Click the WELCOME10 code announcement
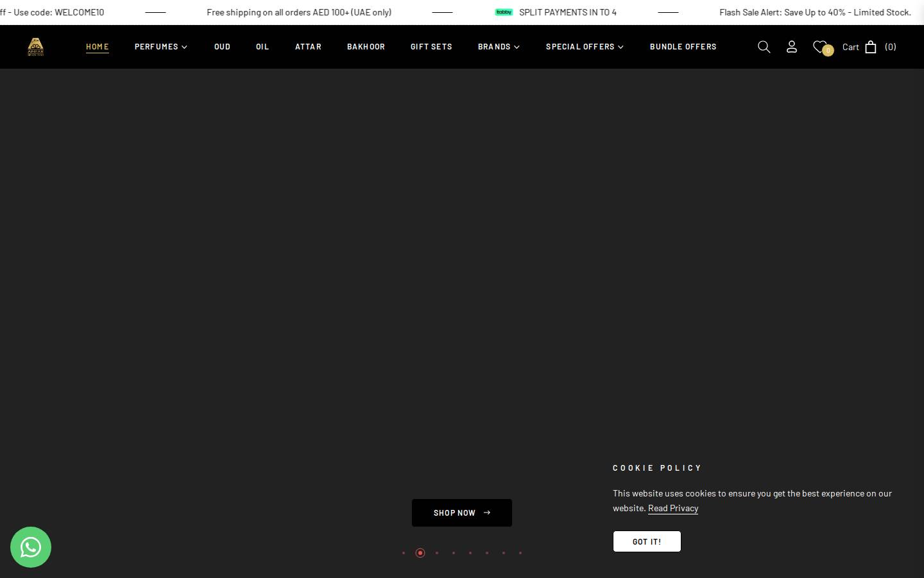Screen dimensions: 924x578 click(52, 12)
